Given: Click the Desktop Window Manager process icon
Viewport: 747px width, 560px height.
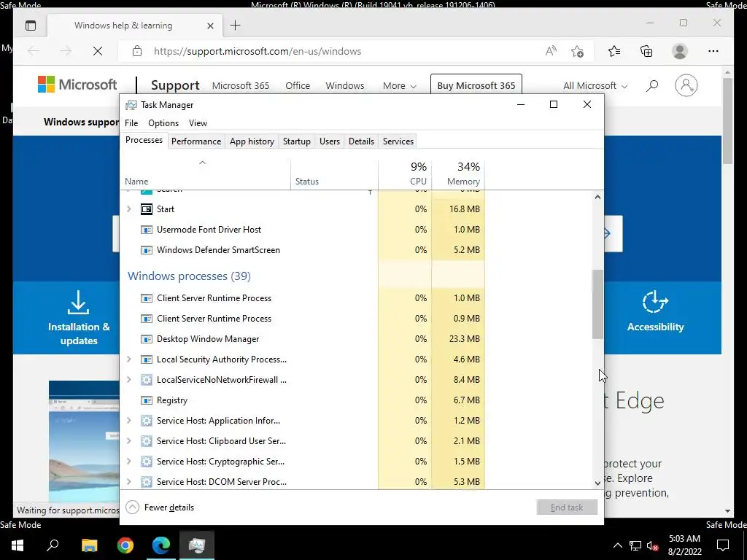Looking at the screenshot, I should (146, 339).
